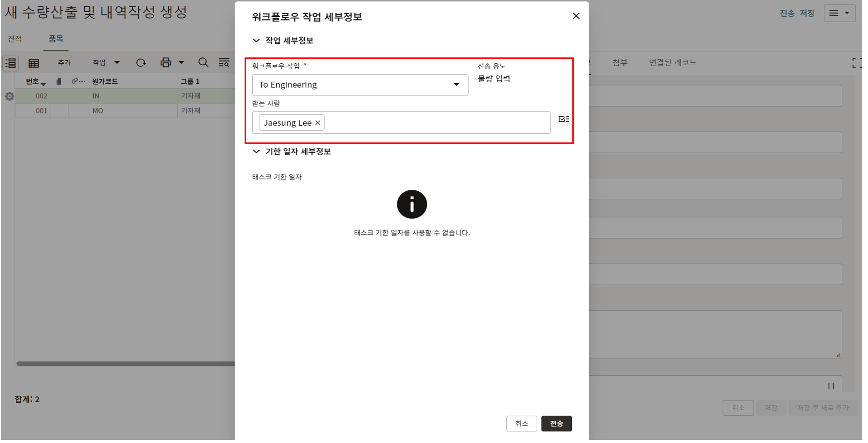The image size is (868, 443).
Task: Remove Jaesung Lee from recipients
Action: click(x=318, y=123)
